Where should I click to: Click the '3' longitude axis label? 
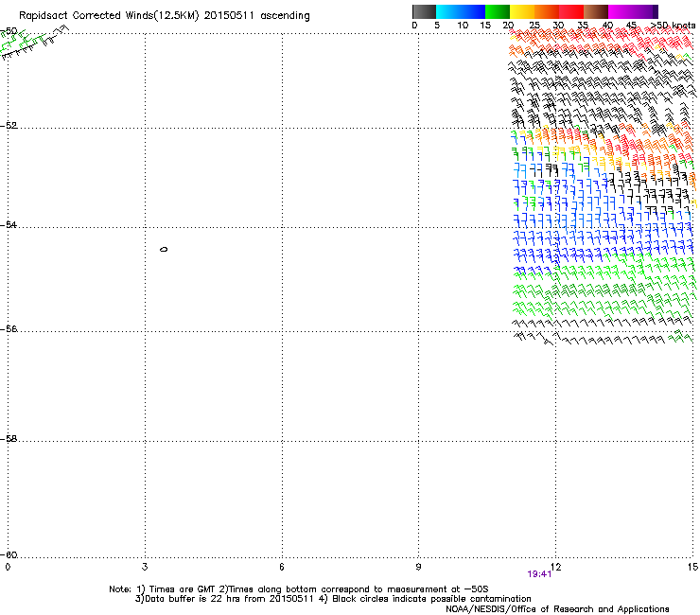click(145, 567)
